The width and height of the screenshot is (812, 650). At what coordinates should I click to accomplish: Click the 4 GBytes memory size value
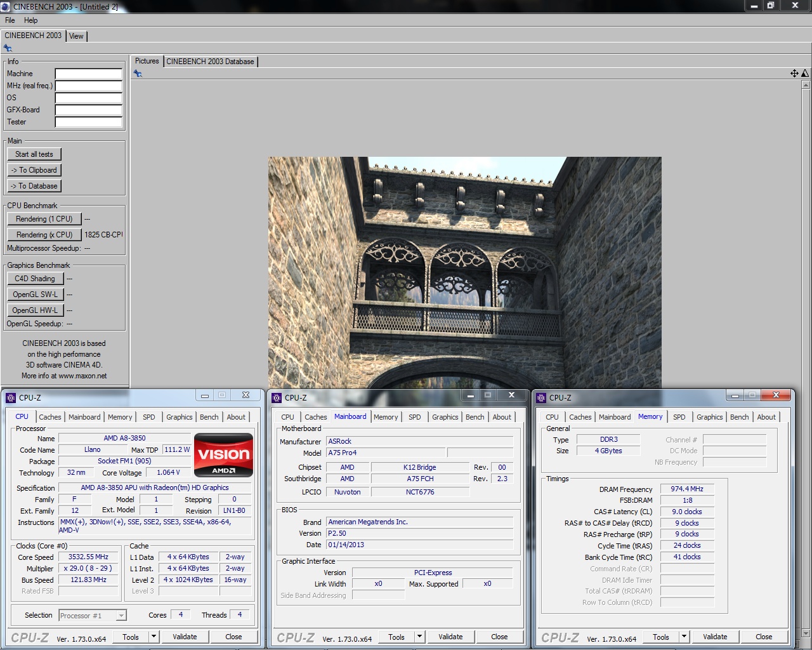click(x=608, y=451)
